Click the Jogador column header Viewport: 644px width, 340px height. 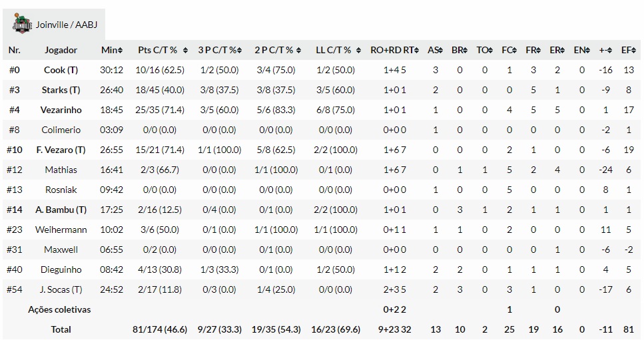tap(61, 50)
